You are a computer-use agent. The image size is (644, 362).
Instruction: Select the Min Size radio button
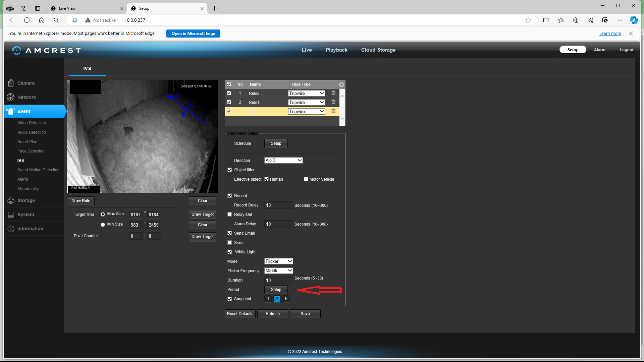(103, 225)
